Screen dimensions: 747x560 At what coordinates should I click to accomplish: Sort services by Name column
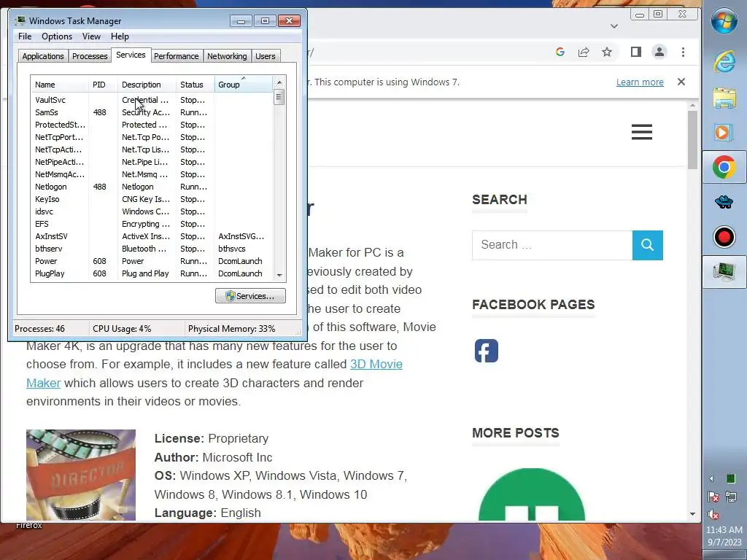[x=60, y=85]
